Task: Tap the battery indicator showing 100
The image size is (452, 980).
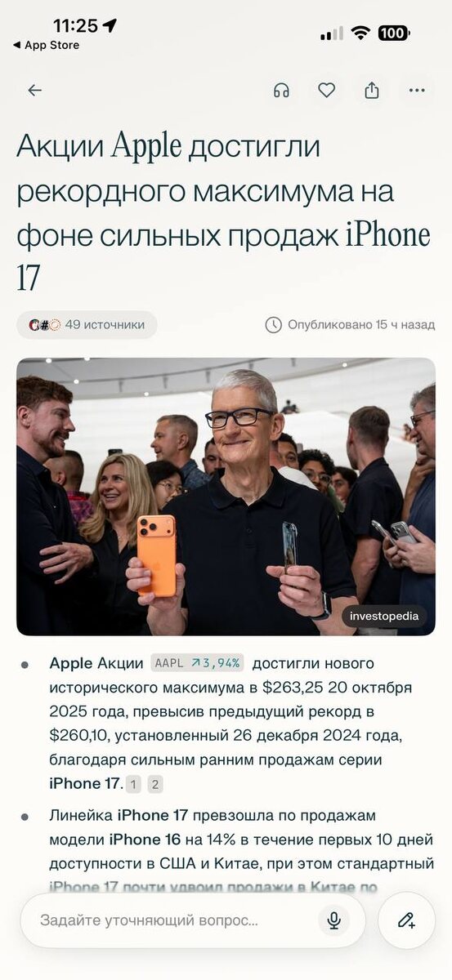Action: [x=394, y=33]
